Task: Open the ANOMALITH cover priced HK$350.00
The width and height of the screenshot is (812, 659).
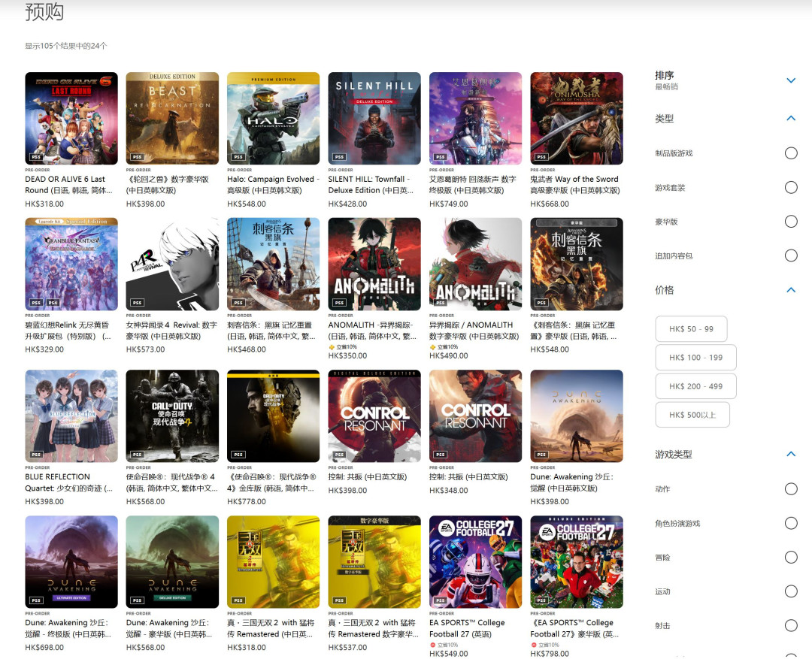Action: [x=374, y=264]
